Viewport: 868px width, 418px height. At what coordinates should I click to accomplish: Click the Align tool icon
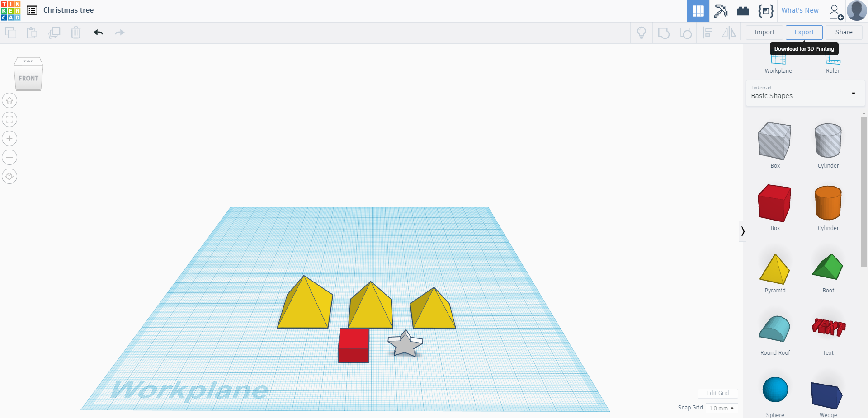point(708,33)
